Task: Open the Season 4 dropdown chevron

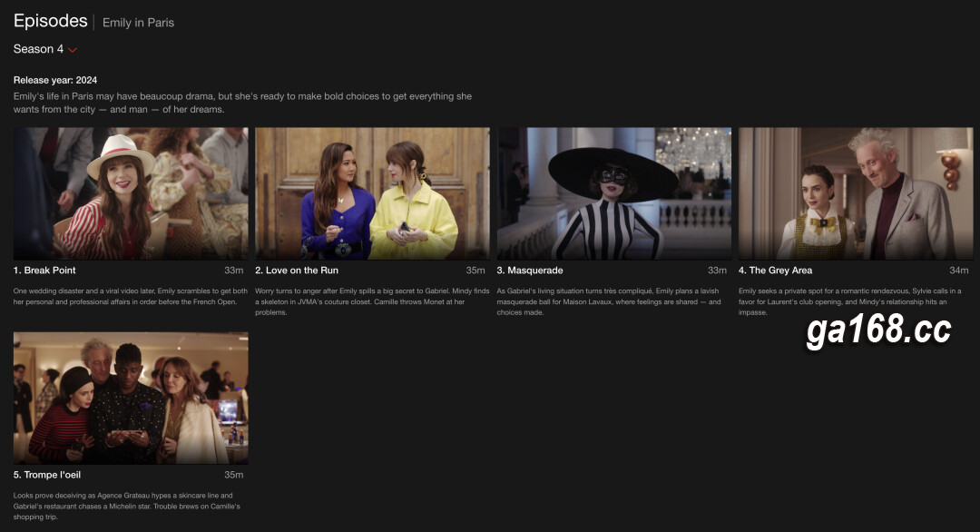Action: pyautogui.click(x=73, y=50)
